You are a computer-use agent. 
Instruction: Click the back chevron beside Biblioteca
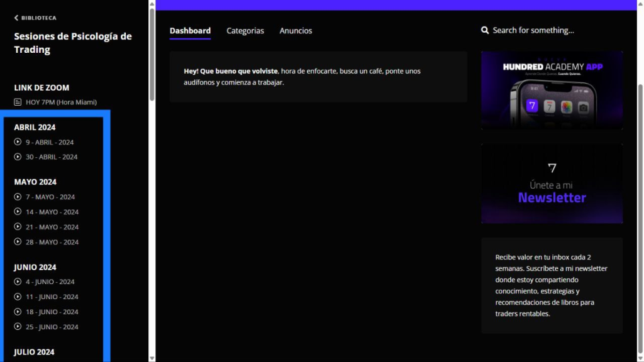(16, 18)
